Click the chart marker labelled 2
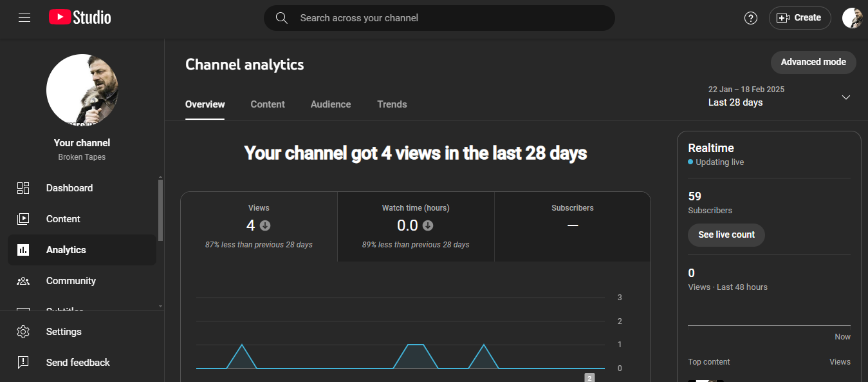 tap(589, 377)
